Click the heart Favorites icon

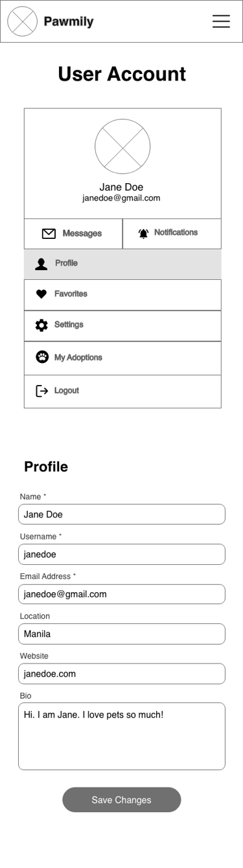41,294
